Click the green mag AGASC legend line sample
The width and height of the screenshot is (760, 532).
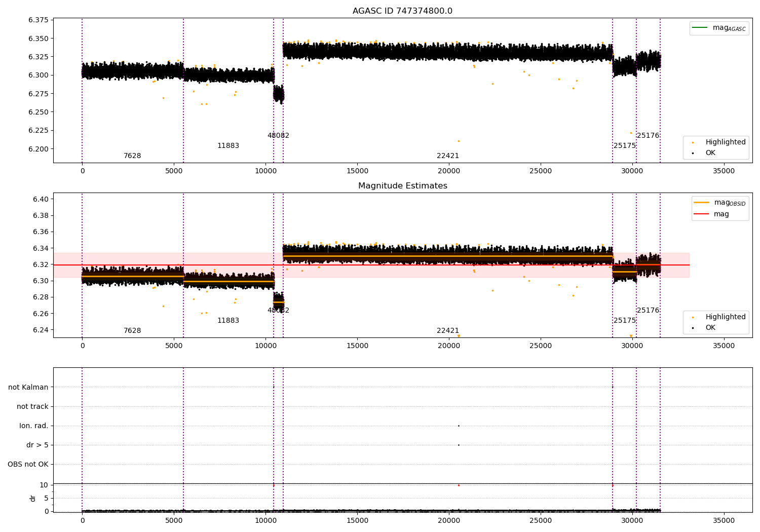click(x=699, y=27)
